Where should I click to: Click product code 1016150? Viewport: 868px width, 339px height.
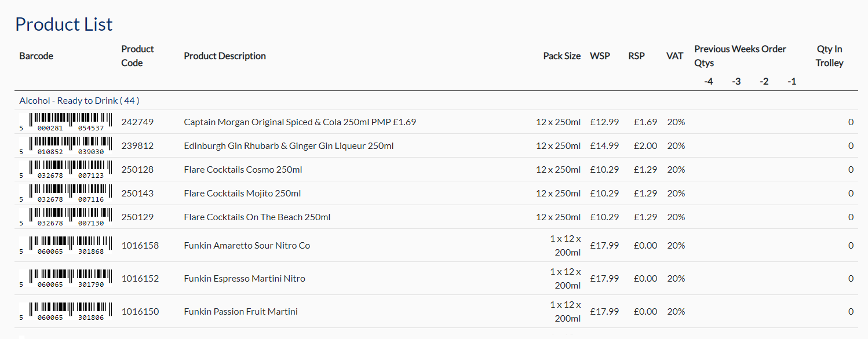point(140,312)
